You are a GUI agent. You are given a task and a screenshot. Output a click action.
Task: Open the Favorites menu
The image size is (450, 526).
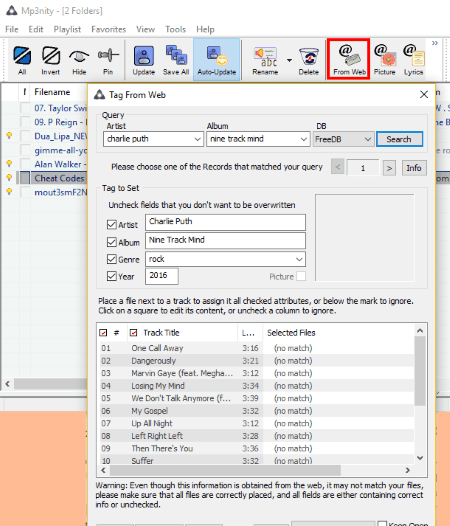coord(108,30)
